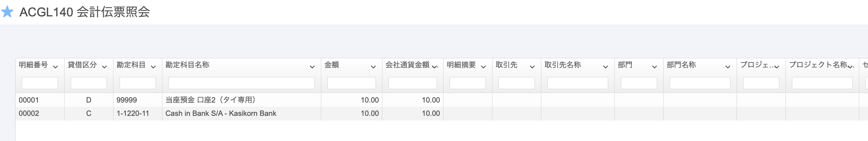Open the 明細摘要 column dropdown chevron
This screenshot has height=141, width=868.
[483, 67]
